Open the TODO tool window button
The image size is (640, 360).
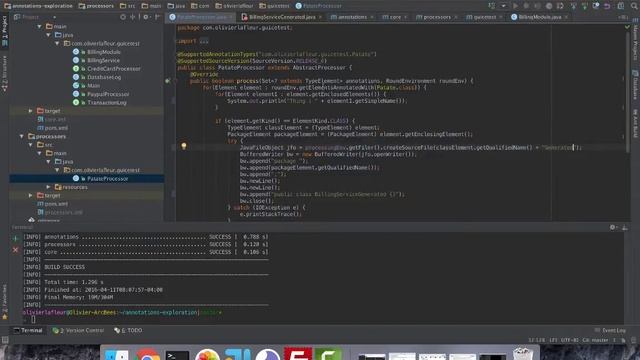[128, 330]
